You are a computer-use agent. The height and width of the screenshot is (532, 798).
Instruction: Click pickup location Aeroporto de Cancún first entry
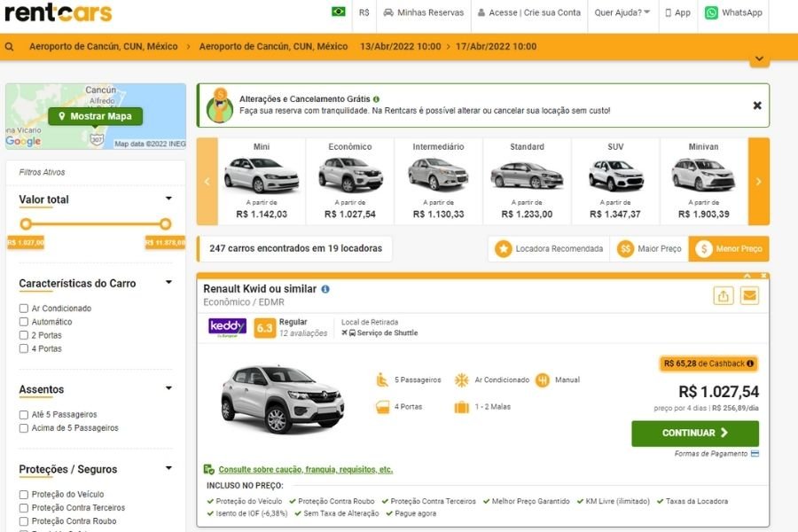point(104,47)
